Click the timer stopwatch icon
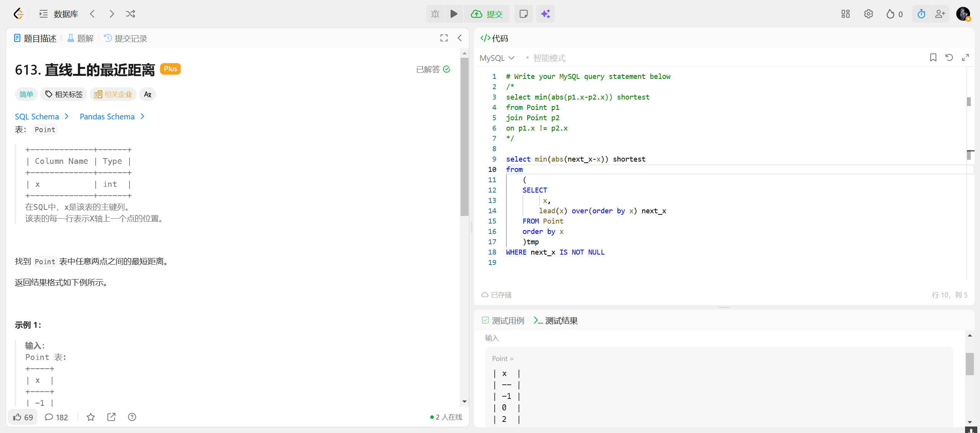Image resolution: width=980 pixels, height=433 pixels. [921, 14]
